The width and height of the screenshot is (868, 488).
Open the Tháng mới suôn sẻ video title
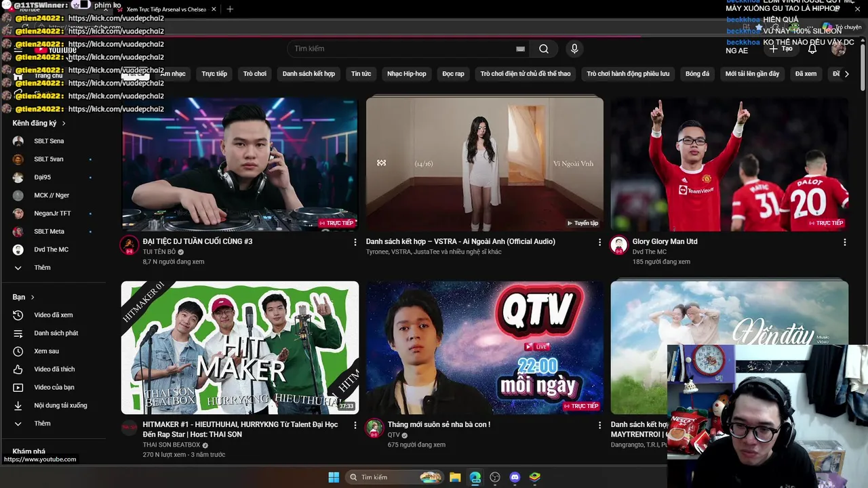coord(439,425)
